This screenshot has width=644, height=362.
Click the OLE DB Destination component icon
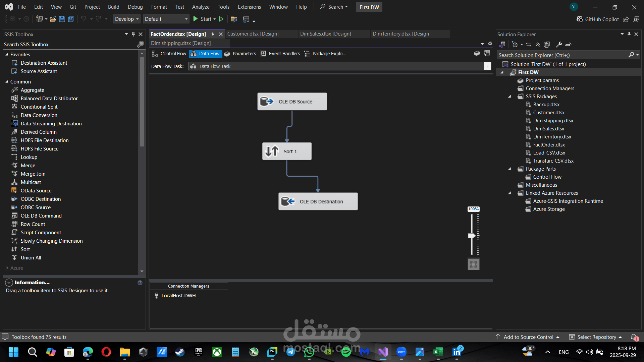[x=288, y=201]
